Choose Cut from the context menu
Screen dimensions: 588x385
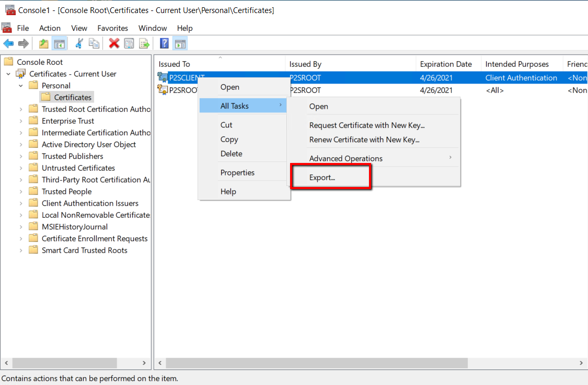point(244,125)
